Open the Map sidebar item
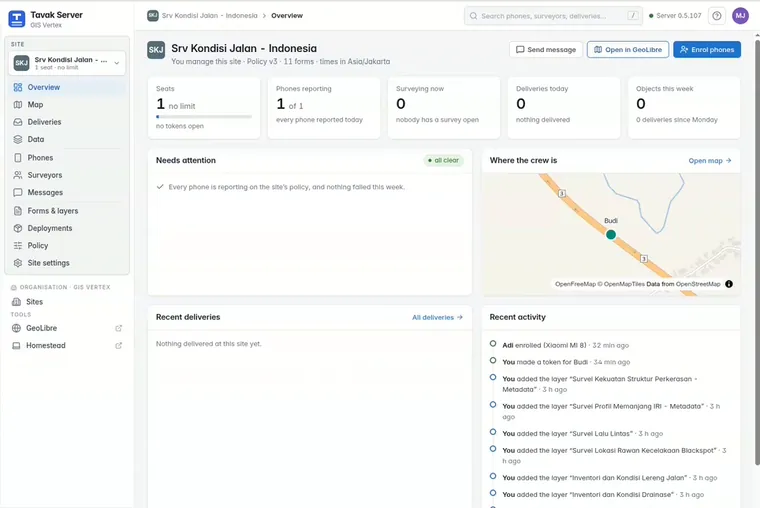Image resolution: width=760 pixels, height=508 pixels. pos(67,105)
